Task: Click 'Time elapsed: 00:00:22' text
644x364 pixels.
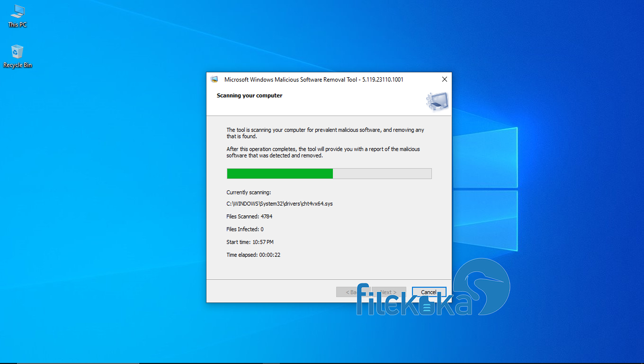Action: (253, 255)
